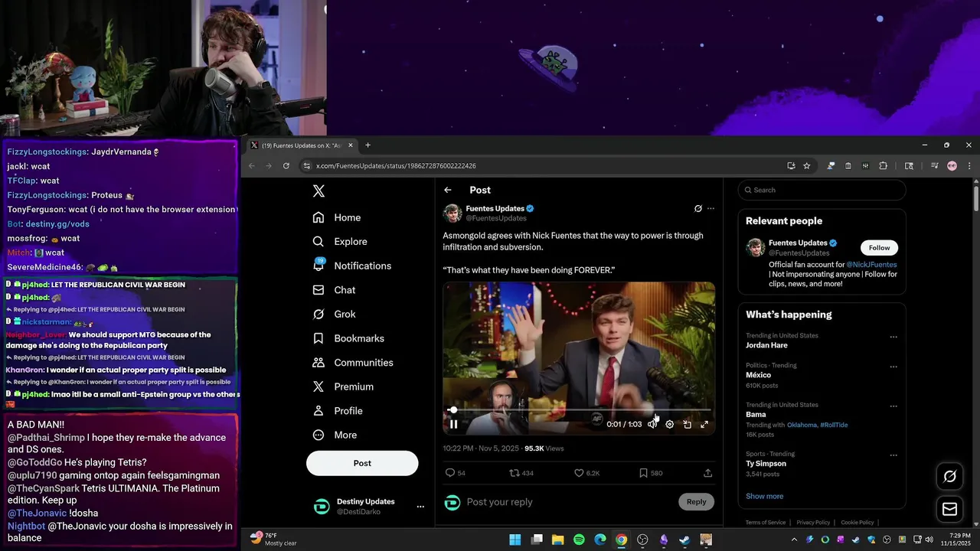Follow Fuentes Updates in Relevant people
Image resolution: width=980 pixels, height=551 pixels.
879,247
